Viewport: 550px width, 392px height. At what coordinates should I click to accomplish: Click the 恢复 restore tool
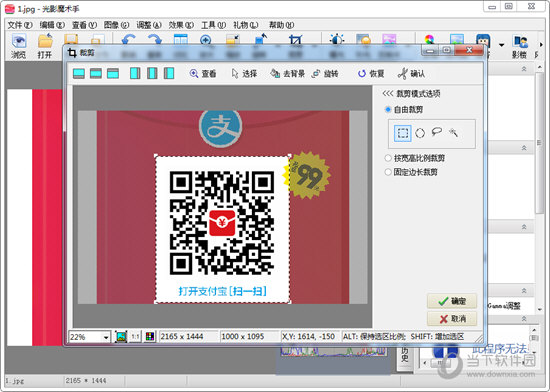[371, 74]
